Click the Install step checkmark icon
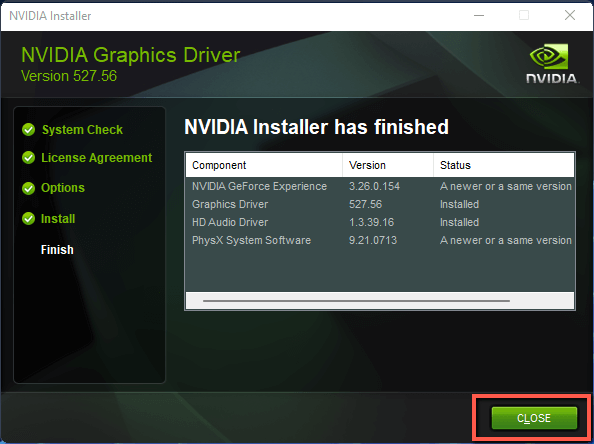 click(28, 219)
